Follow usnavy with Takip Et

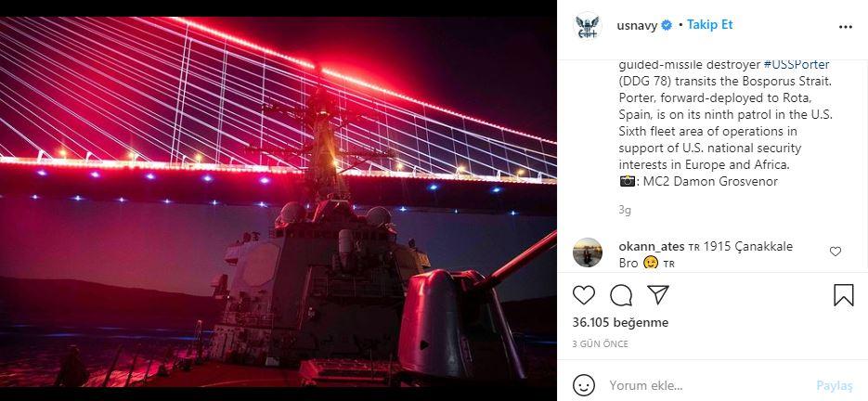(709, 25)
